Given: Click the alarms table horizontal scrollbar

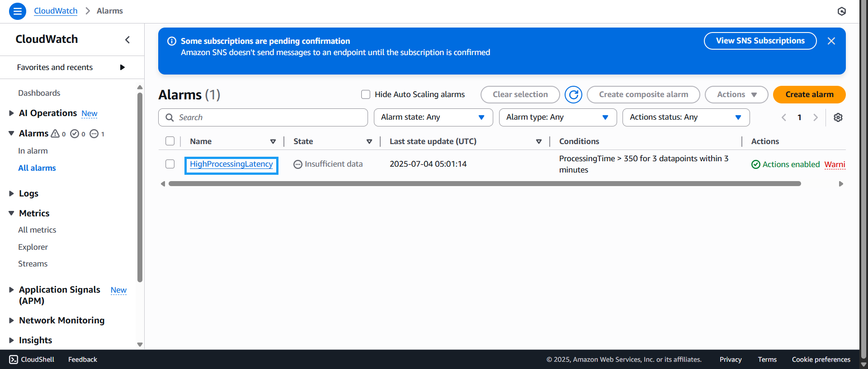Looking at the screenshot, I should [484, 184].
